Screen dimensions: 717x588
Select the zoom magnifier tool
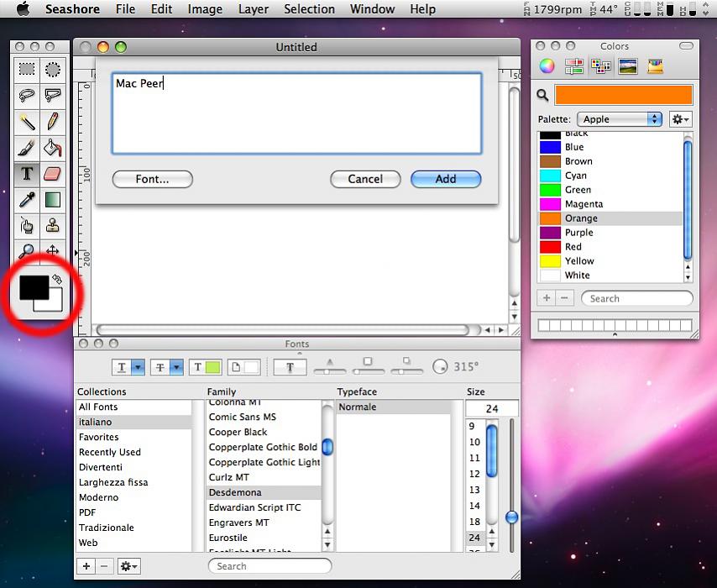click(x=27, y=251)
